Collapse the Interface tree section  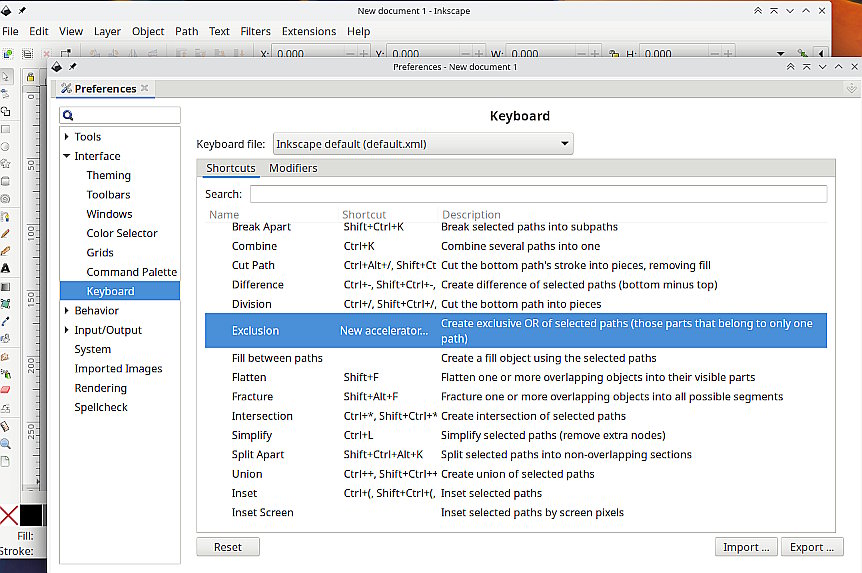[x=67, y=156]
